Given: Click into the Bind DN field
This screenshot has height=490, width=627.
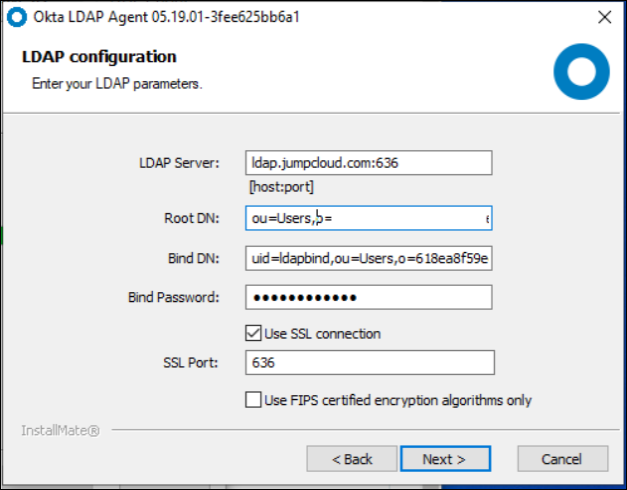Looking at the screenshot, I should click(x=368, y=259).
